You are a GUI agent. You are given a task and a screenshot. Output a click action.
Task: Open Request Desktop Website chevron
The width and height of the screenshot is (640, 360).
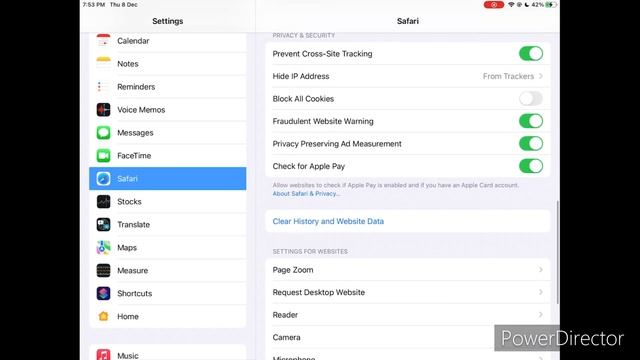[541, 292]
